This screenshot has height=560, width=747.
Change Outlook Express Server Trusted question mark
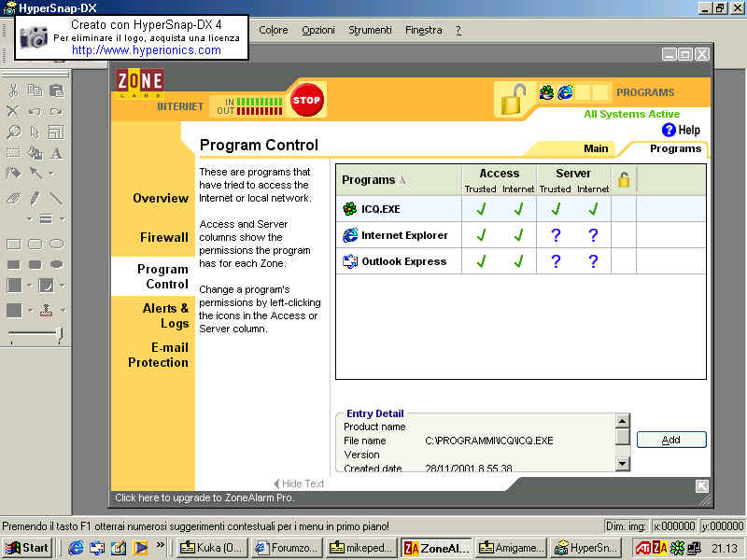click(x=556, y=261)
